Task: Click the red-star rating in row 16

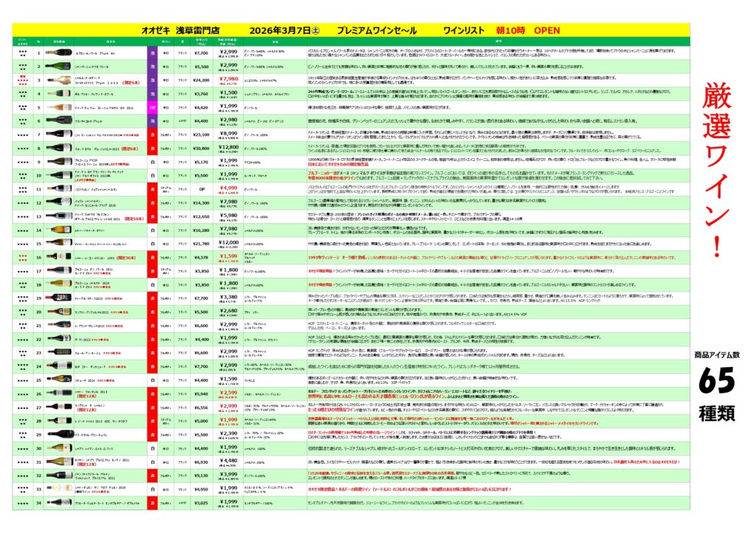Action: pos(23,258)
